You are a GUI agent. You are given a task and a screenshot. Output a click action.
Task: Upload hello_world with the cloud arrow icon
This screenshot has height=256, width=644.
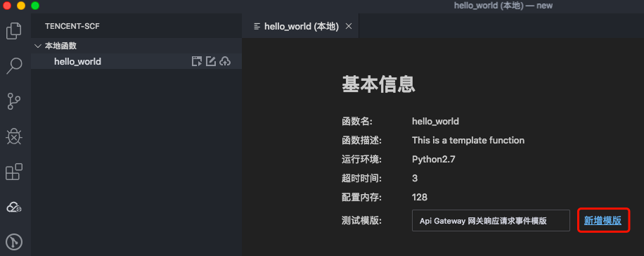(x=225, y=62)
